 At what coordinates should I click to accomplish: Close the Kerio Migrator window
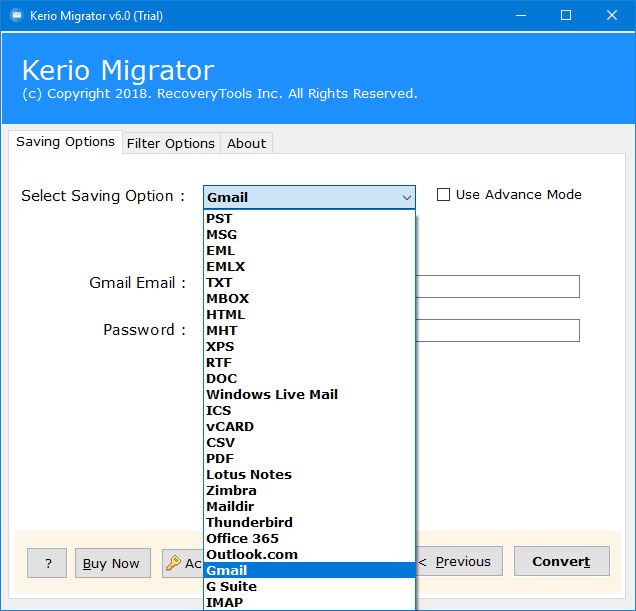click(x=612, y=15)
